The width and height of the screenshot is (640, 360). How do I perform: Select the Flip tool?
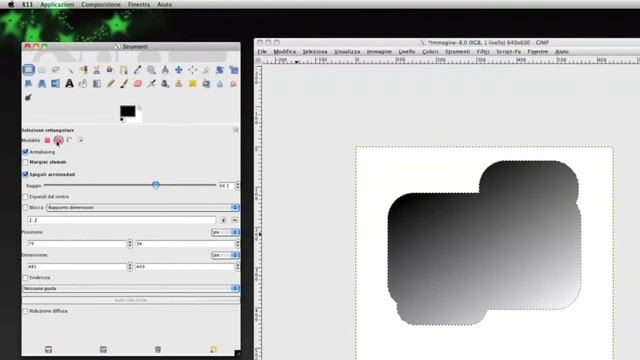[x=56, y=84]
